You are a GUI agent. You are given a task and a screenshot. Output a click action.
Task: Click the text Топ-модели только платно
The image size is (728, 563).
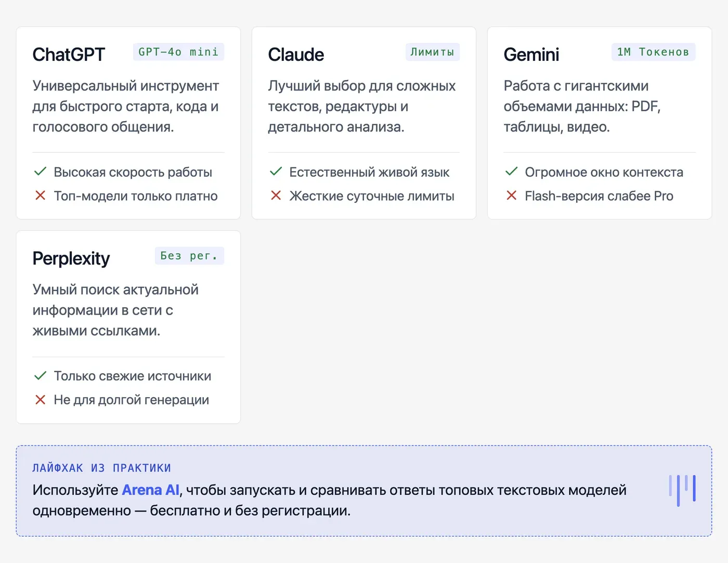point(136,196)
